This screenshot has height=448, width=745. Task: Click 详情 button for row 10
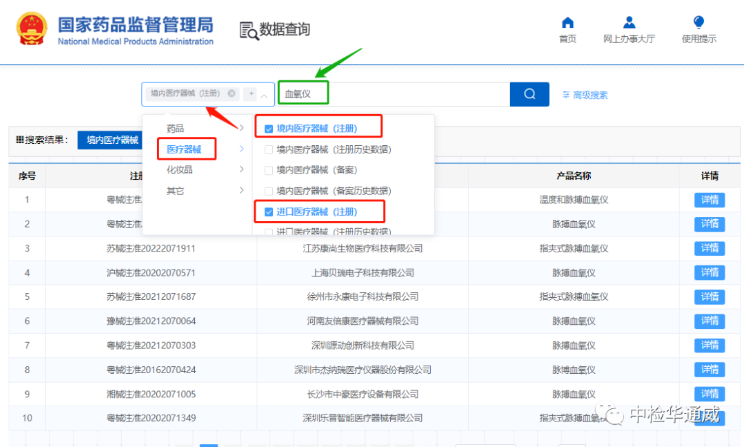709,416
